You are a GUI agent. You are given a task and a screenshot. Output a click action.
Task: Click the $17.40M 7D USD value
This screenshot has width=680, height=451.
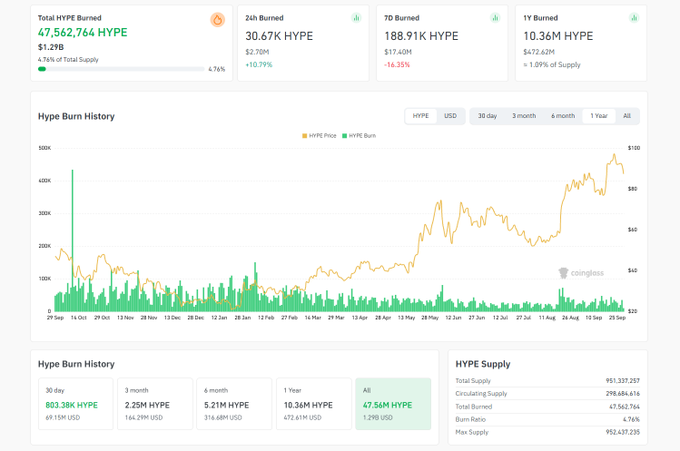(398, 52)
